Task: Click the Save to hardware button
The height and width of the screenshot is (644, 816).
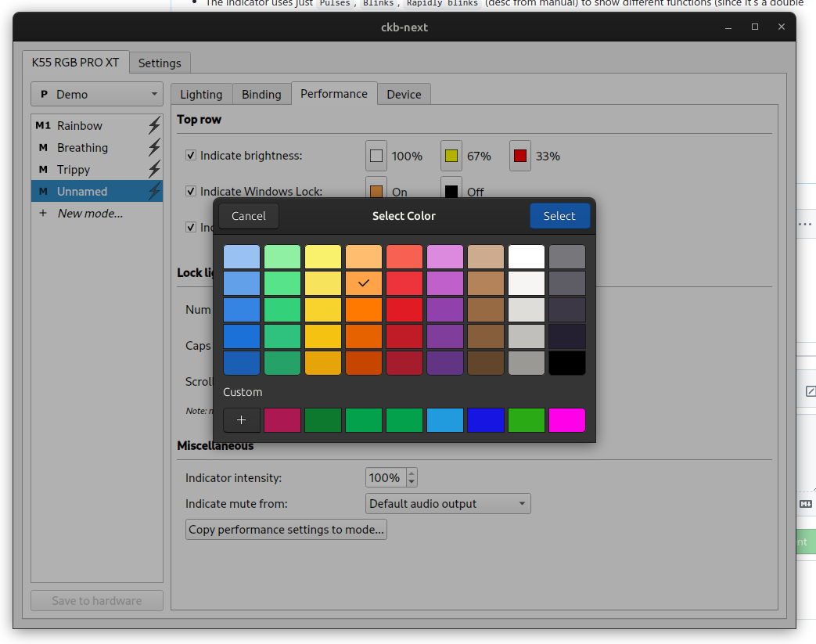Action: pyautogui.click(x=97, y=600)
